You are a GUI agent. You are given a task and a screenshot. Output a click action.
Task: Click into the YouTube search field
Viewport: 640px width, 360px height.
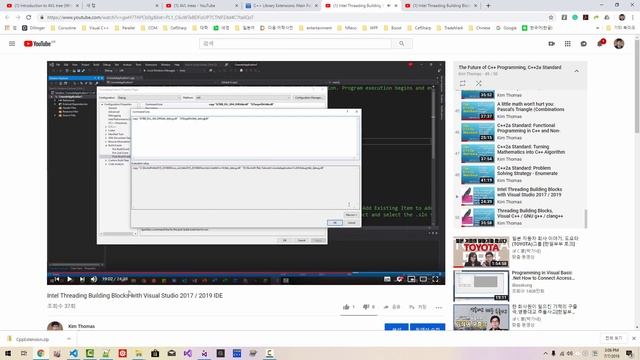295,44
